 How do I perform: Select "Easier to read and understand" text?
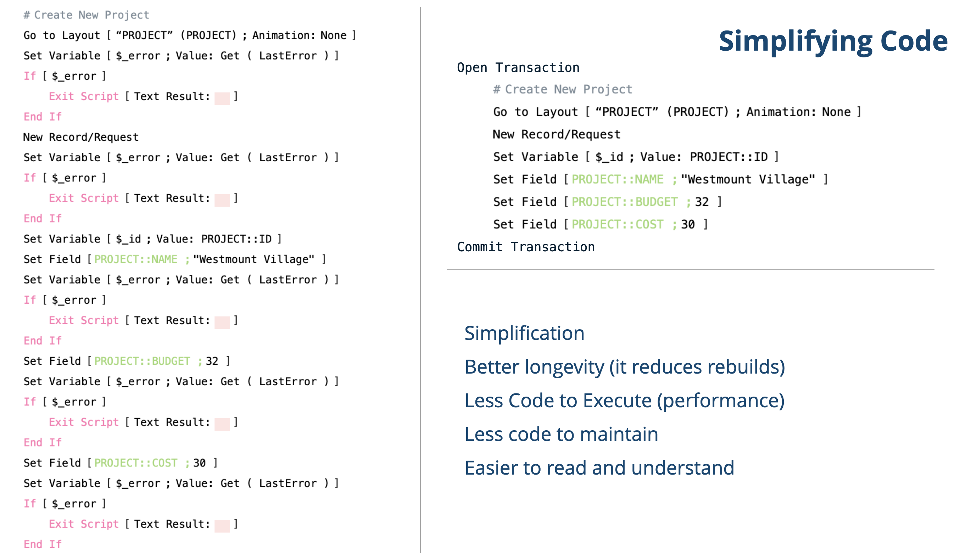tap(599, 468)
